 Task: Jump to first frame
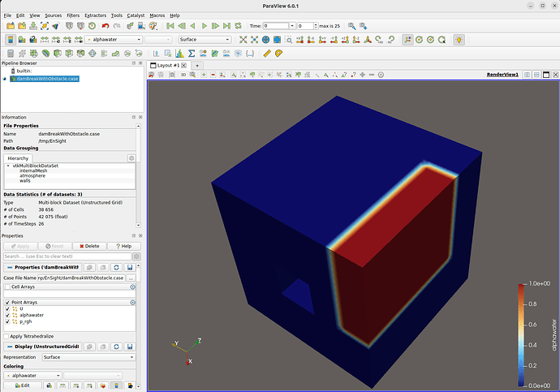click(170, 26)
